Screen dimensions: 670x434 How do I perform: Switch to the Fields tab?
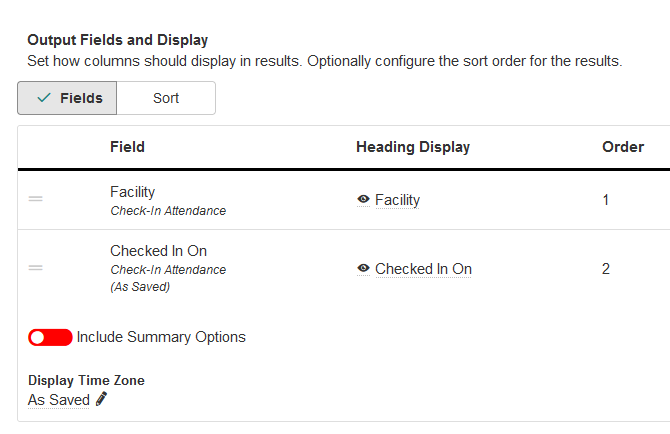pyautogui.click(x=67, y=98)
